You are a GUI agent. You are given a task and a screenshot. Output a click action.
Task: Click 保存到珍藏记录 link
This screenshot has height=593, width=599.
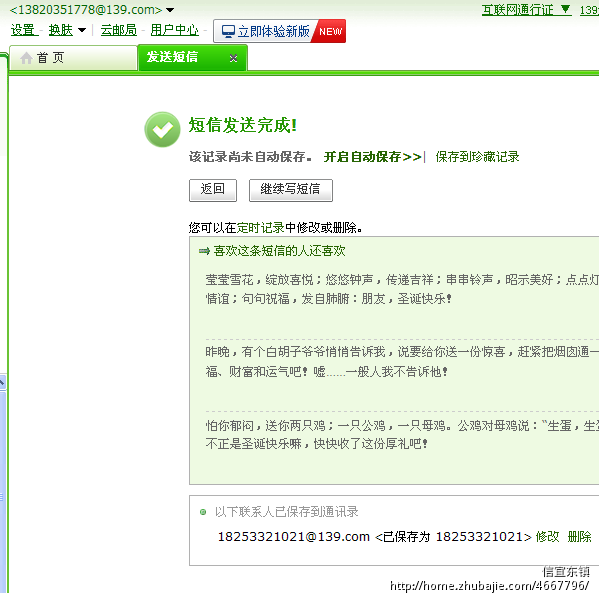[477, 157]
